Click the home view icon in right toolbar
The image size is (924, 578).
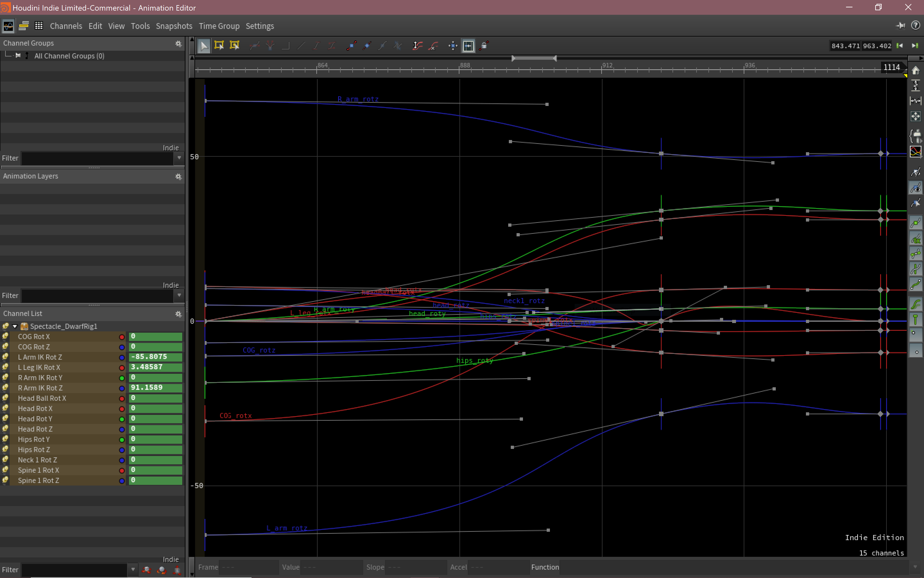coord(916,70)
